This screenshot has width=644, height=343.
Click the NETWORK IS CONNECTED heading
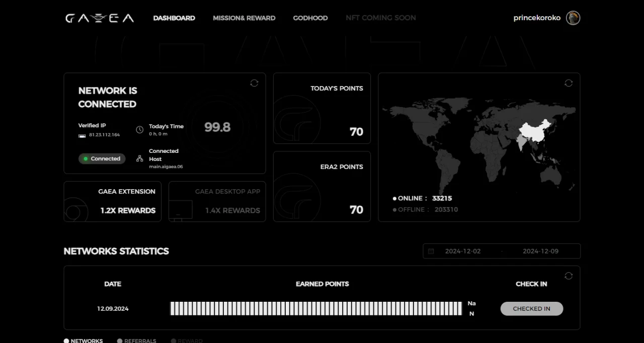coord(108,97)
